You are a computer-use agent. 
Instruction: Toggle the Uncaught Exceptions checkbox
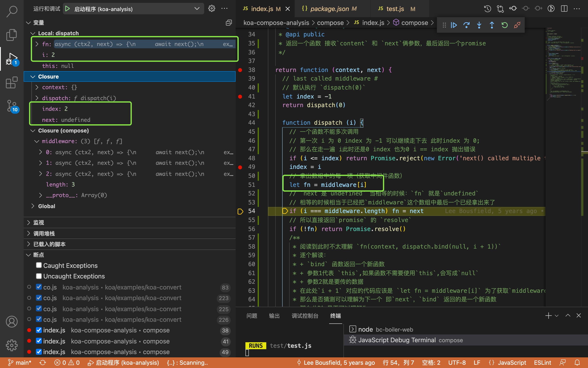[39, 276]
